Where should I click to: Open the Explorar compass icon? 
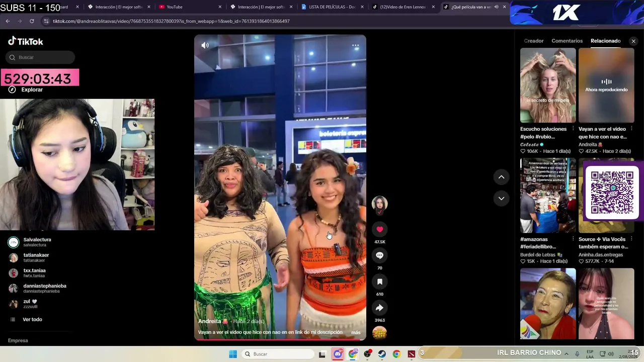(12, 89)
